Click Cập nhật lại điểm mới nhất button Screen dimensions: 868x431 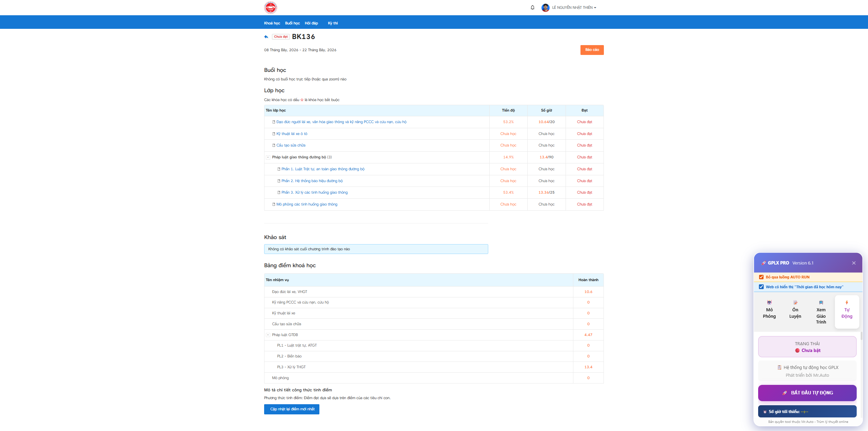point(292,409)
